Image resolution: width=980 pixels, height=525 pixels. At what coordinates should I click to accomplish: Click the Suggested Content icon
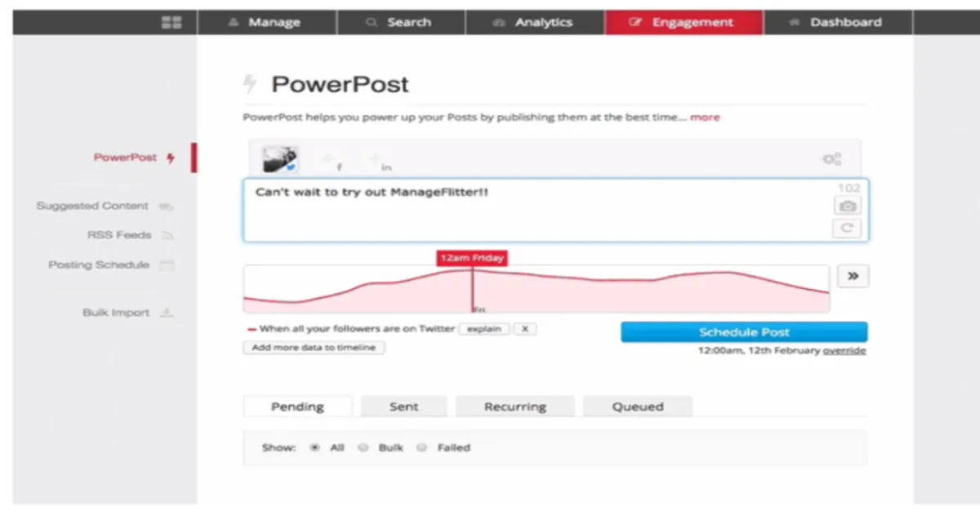[x=166, y=207]
